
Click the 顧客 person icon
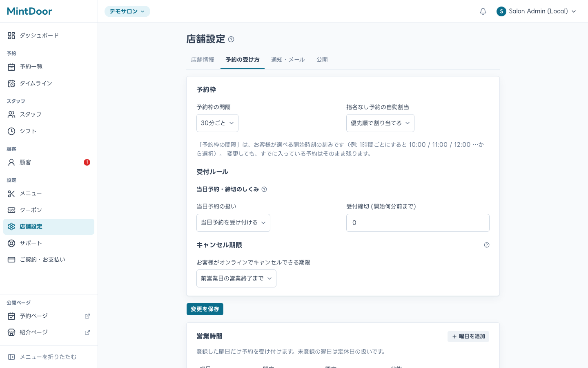click(11, 162)
